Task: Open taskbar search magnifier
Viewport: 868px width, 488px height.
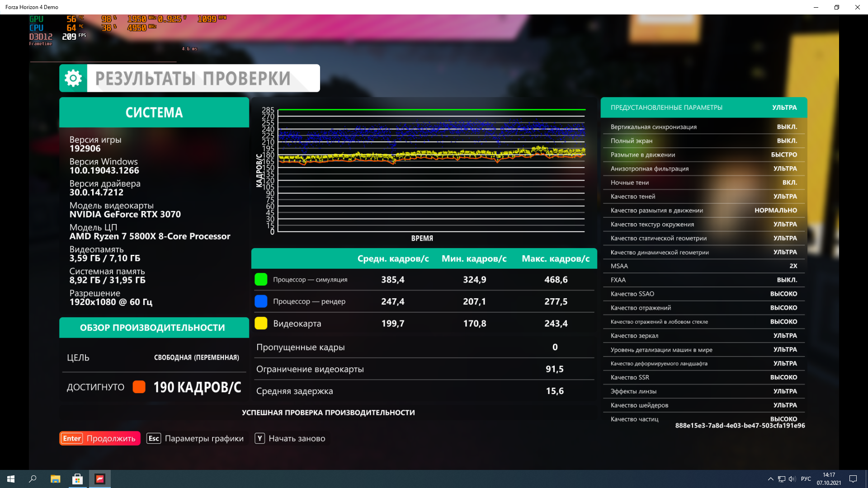Action: [x=33, y=479]
